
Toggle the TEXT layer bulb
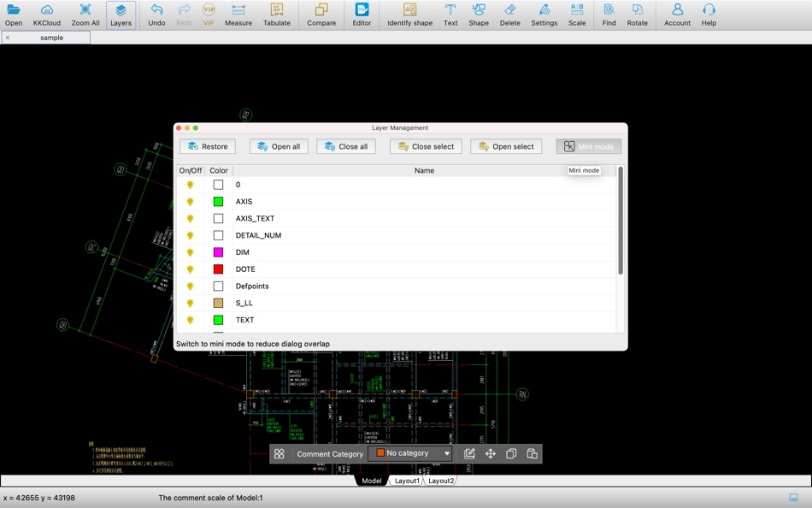tap(190, 320)
